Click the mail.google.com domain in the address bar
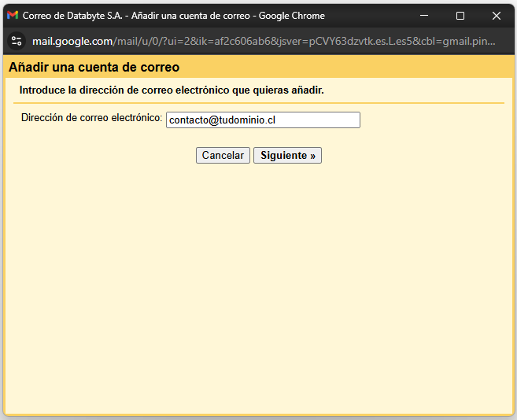 click(x=72, y=41)
